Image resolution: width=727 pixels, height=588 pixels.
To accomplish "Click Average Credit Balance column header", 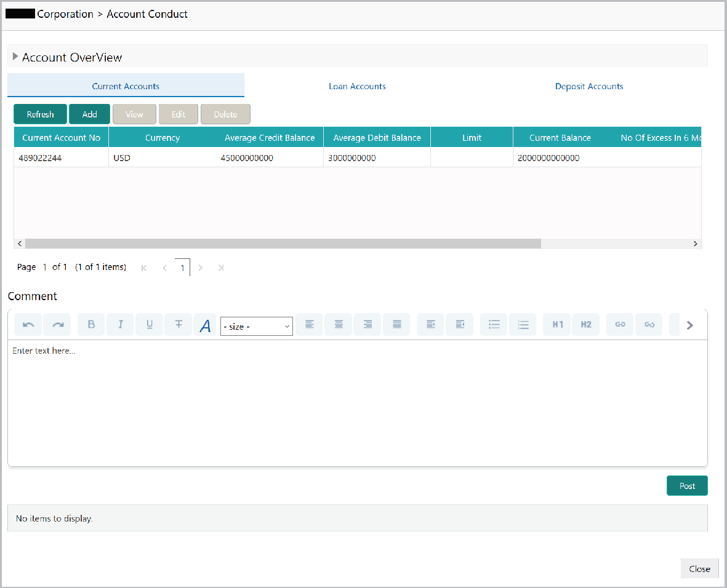I will 270,138.
